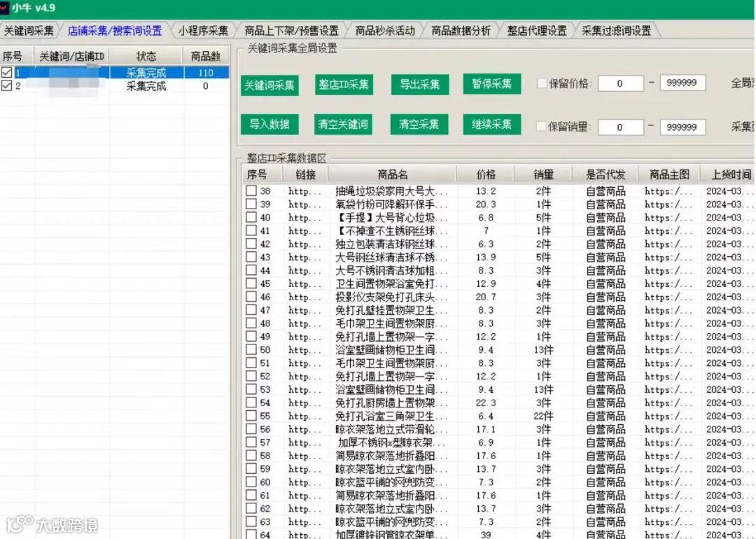Click 关键词/店铺ID column header
This screenshot has height=539, width=756.
[x=72, y=57]
